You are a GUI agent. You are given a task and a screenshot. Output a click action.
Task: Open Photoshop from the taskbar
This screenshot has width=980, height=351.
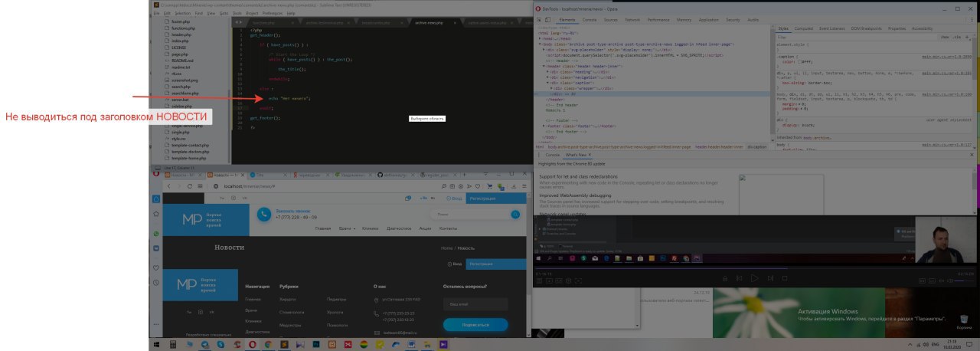click(316, 345)
